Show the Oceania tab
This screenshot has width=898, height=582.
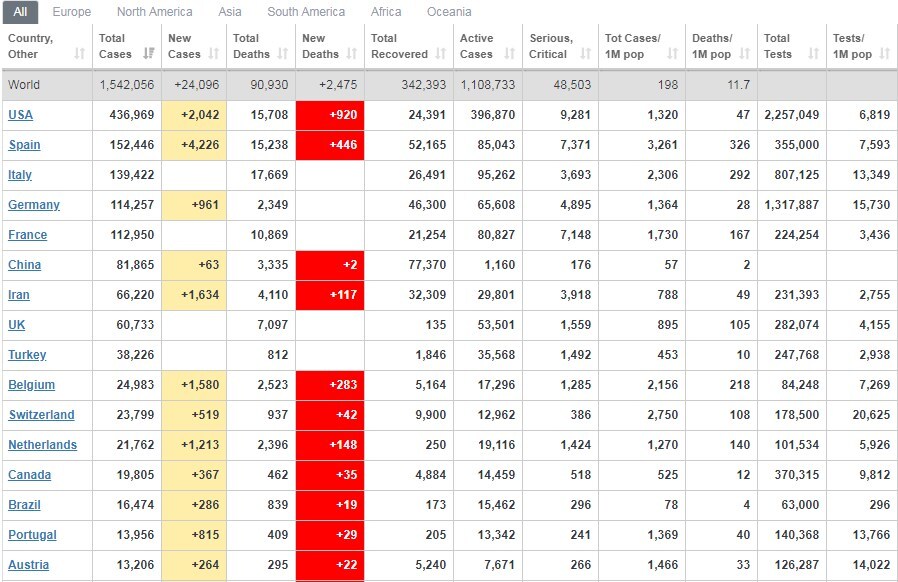(449, 12)
